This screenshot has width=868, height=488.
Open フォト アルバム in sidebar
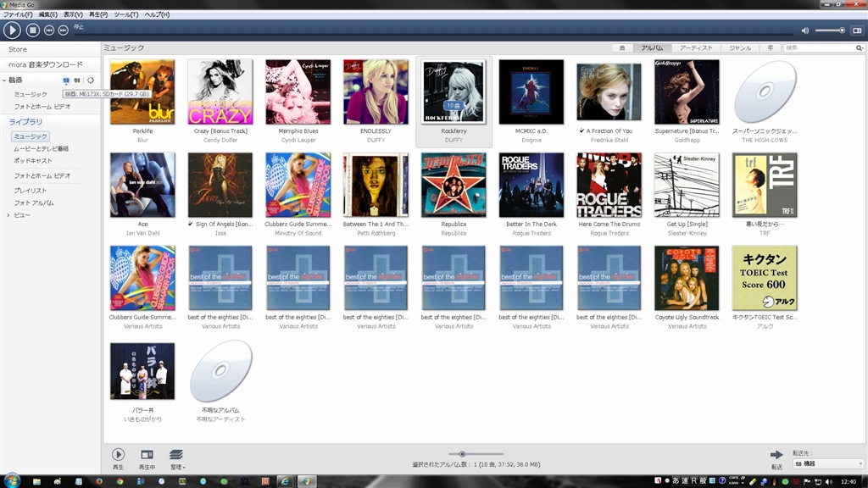(x=34, y=203)
